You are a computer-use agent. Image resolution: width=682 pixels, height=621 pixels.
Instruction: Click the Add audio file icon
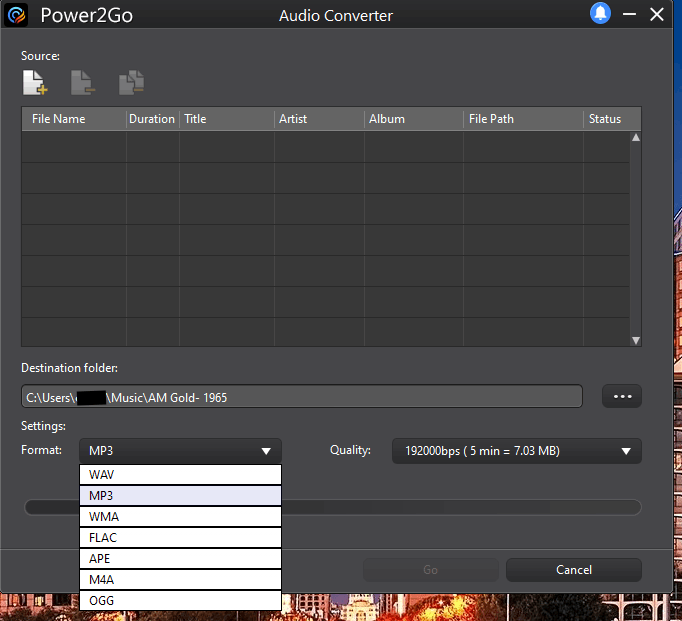35,83
